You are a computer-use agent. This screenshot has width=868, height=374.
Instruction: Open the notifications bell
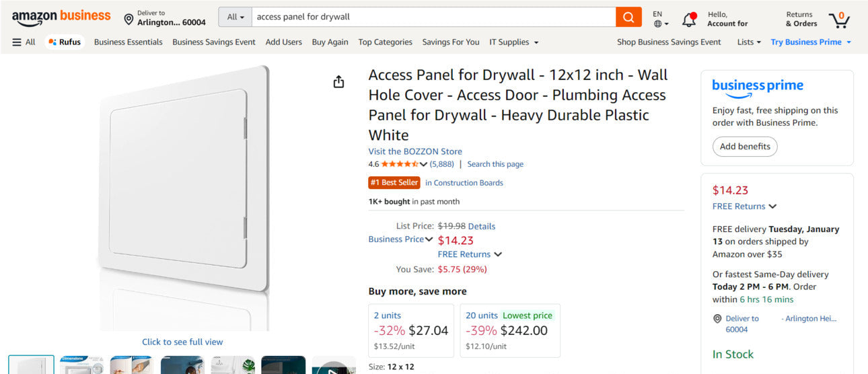click(689, 19)
